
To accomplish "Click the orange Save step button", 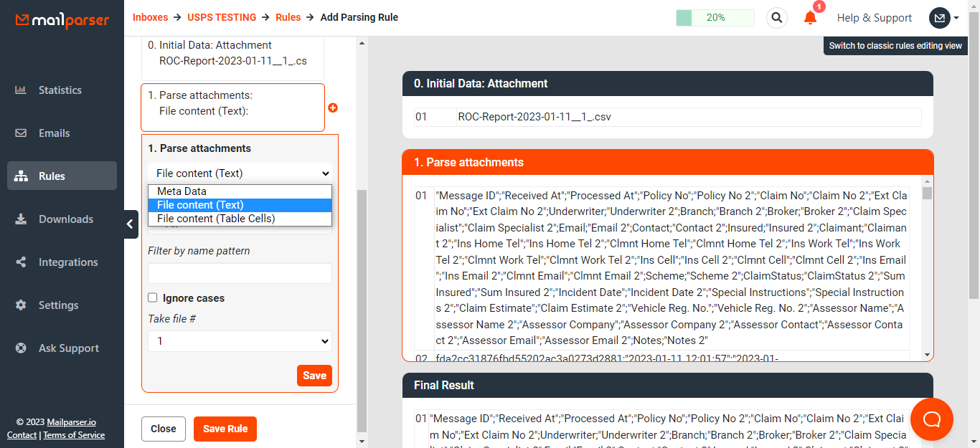I will click(314, 376).
